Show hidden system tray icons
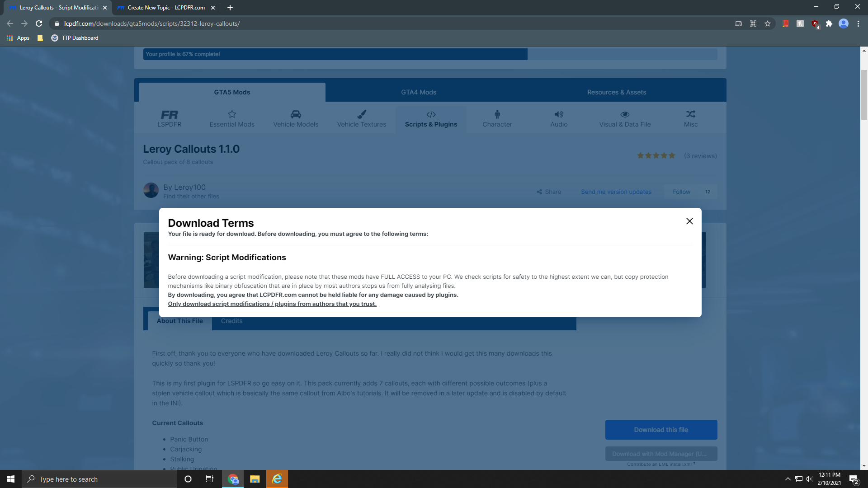 coord(788,479)
